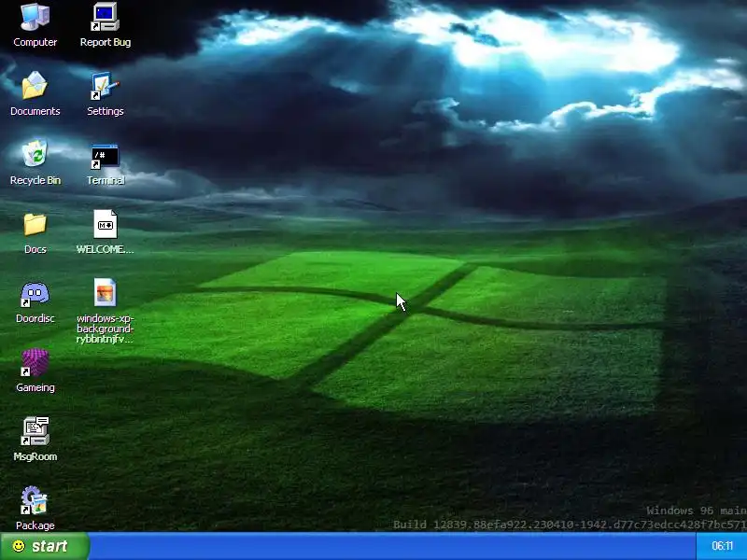Screen dimensions: 747x560
Task: Open the Settings shortcut
Action: (x=106, y=94)
